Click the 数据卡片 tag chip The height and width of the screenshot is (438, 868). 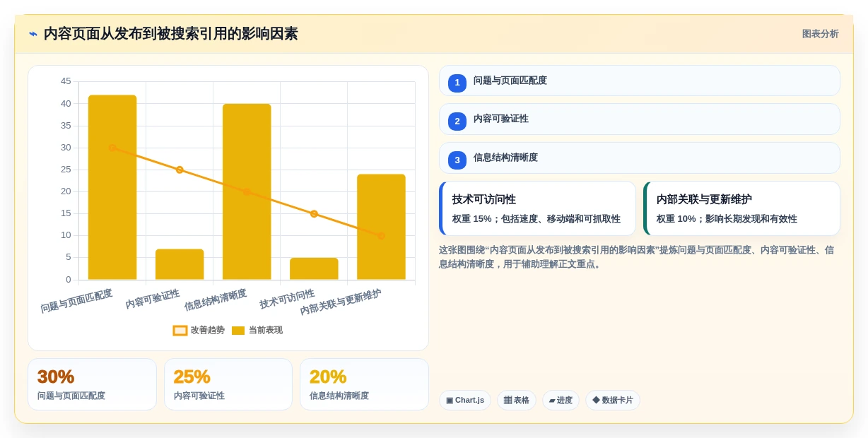[613, 401]
